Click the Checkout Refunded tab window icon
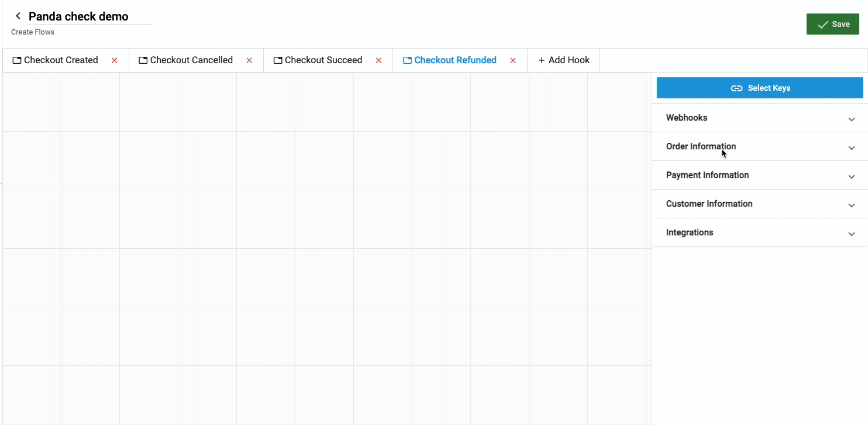868x425 pixels. click(x=408, y=60)
